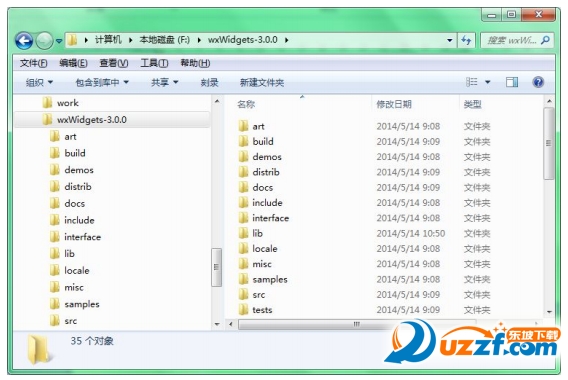This screenshot has width=568, height=380.
Task: Select wxWidgets-3.0.0 in the navigation tree
Action: [92, 120]
